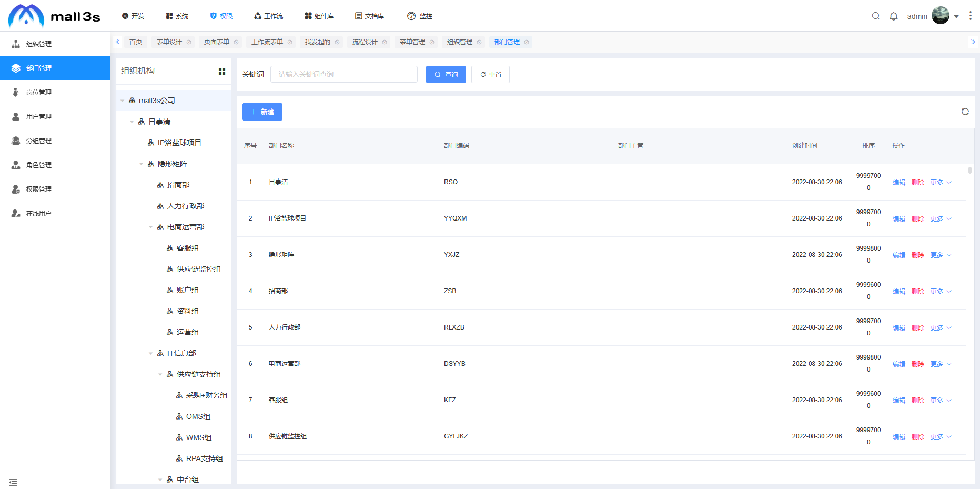
Task: Open the 权限 top menu
Action: (x=221, y=16)
